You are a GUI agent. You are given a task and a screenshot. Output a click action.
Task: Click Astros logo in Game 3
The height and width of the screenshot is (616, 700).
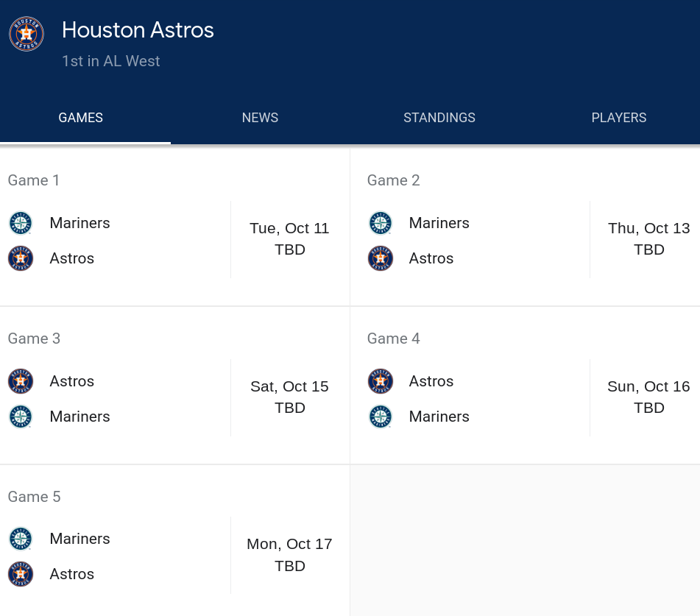21,381
